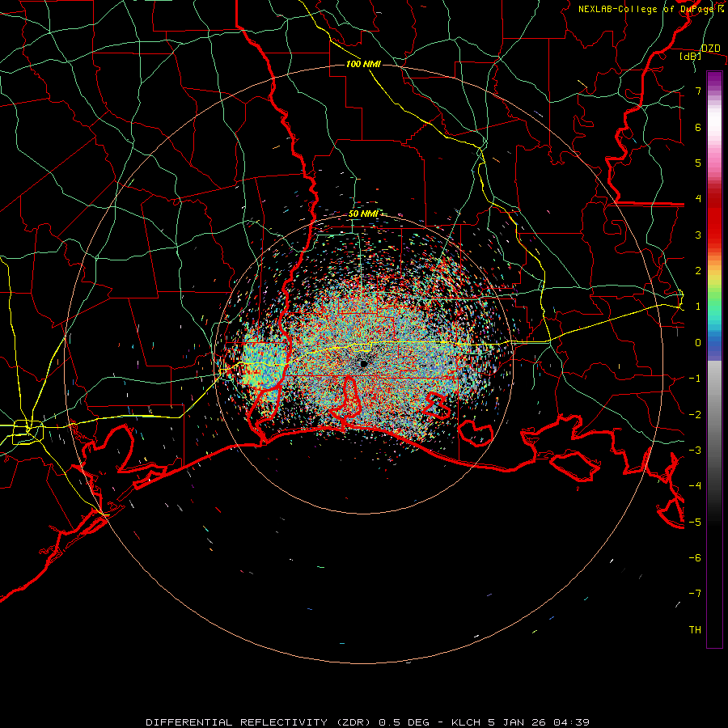
Task: Click the 7 value on the color scale
Action: pyautogui.click(x=698, y=91)
